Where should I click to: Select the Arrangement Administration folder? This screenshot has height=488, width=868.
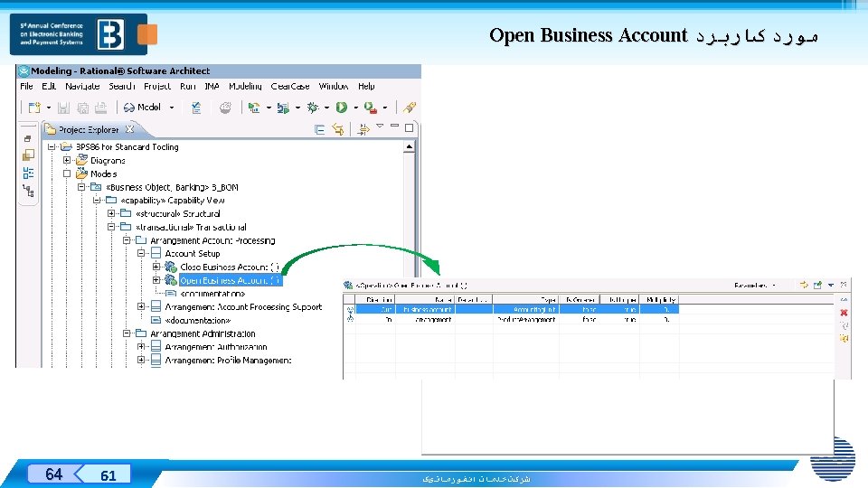203,333
